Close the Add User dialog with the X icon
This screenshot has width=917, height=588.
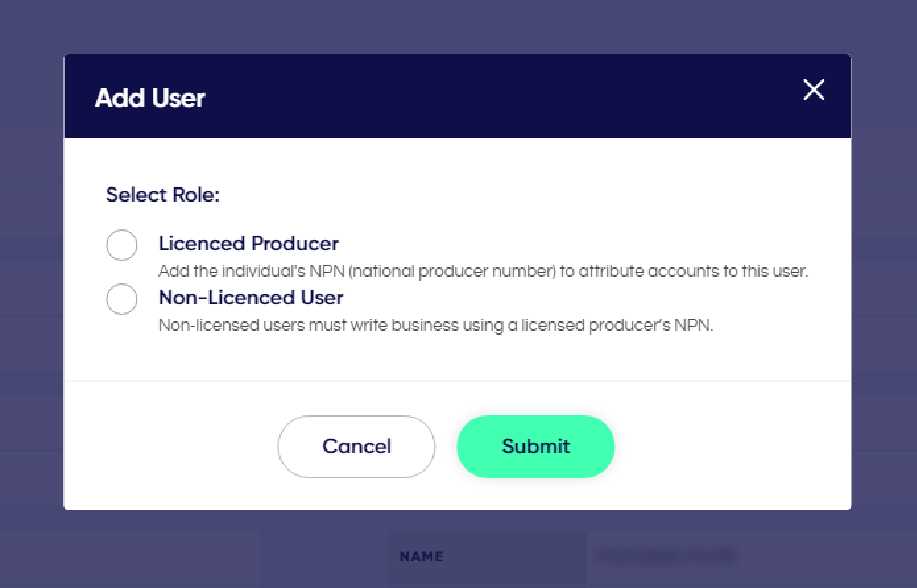point(814,90)
